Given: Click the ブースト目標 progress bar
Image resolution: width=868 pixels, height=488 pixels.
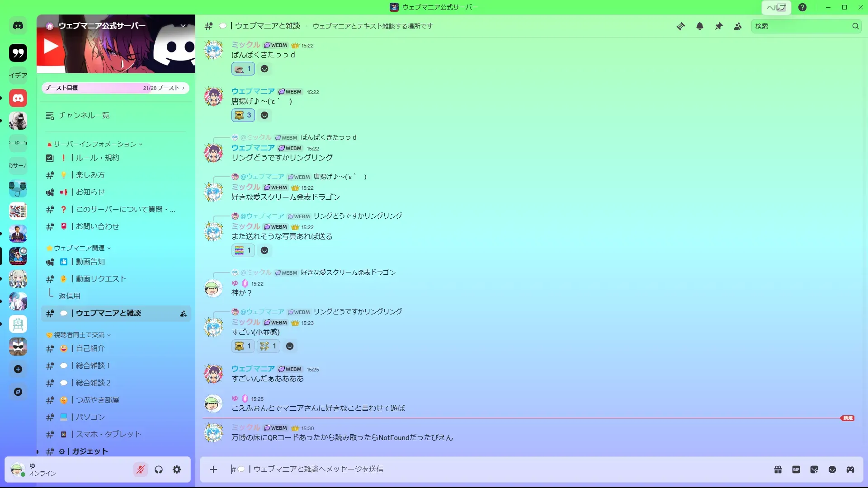Looking at the screenshot, I should [116, 88].
